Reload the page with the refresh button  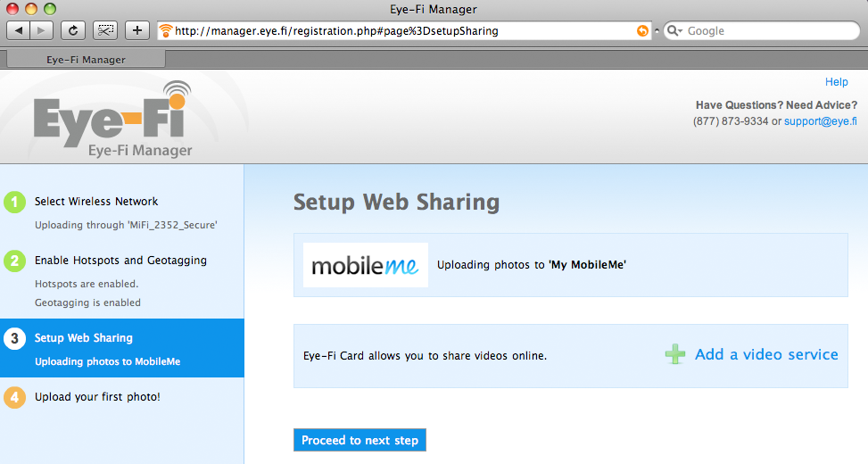(x=73, y=30)
